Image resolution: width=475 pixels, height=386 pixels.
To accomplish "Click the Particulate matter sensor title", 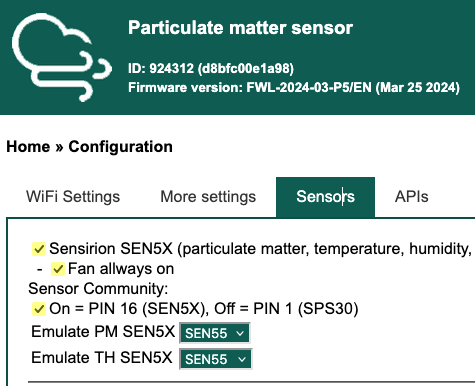I will pyautogui.click(x=240, y=27).
